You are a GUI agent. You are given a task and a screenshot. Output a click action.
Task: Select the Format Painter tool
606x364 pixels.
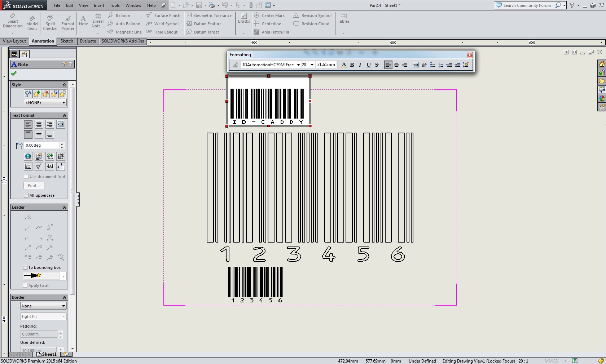67,22
